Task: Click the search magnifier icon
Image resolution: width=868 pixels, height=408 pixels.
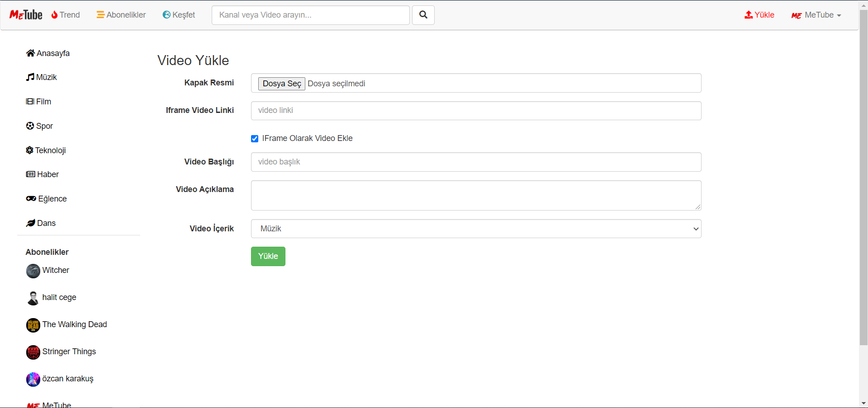Action: (422, 14)
